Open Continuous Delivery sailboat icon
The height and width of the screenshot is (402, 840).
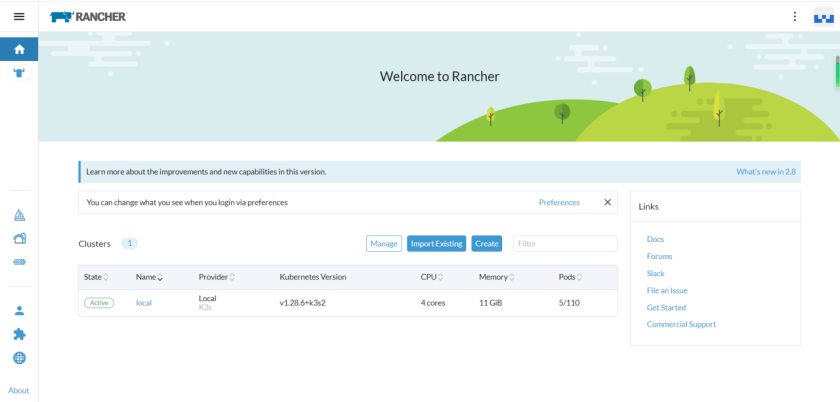coord(19,215)
